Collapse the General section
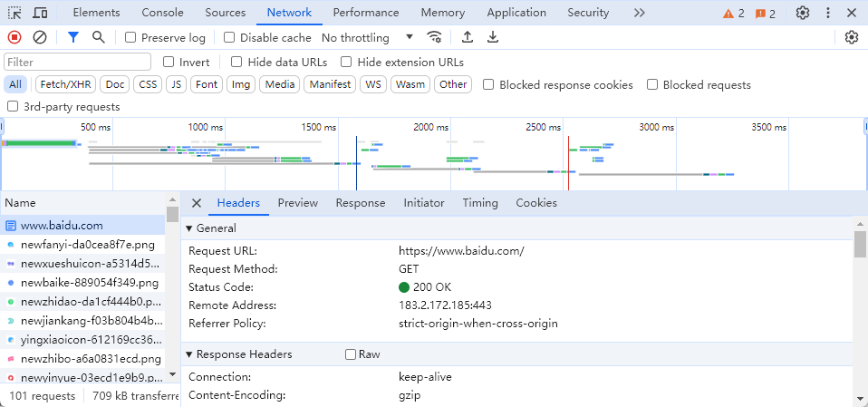Image resolution: width=868 pixels, height=407 pixels. pos(189,228)
